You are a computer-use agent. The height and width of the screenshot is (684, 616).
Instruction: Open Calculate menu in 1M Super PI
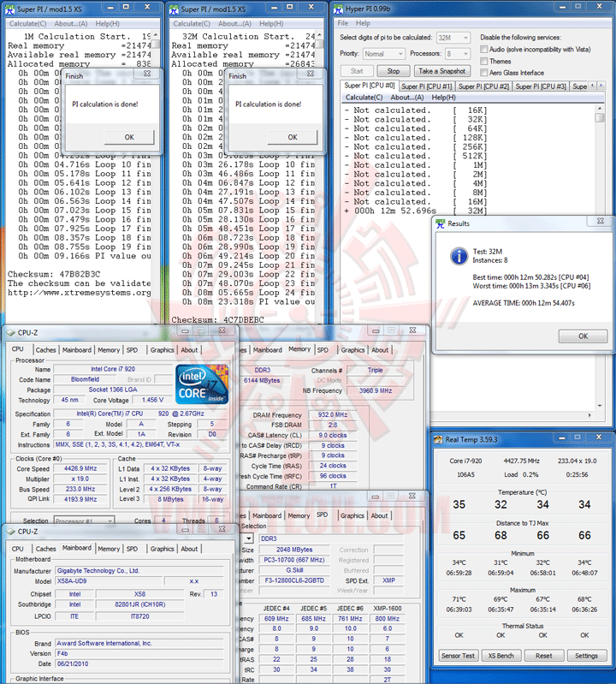click(28, 24)
